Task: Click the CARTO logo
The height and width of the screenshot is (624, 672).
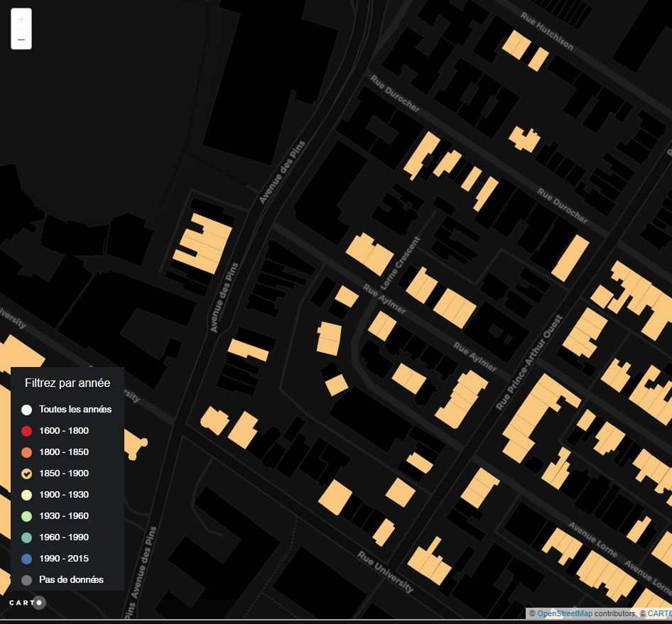Action: (x=27, y=603)
